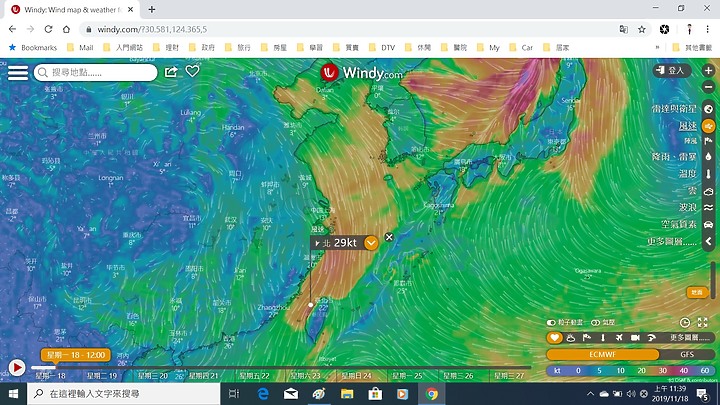Open the Car bookmarks folder
The height and width of the screenshot is (405, 720).
522,47
